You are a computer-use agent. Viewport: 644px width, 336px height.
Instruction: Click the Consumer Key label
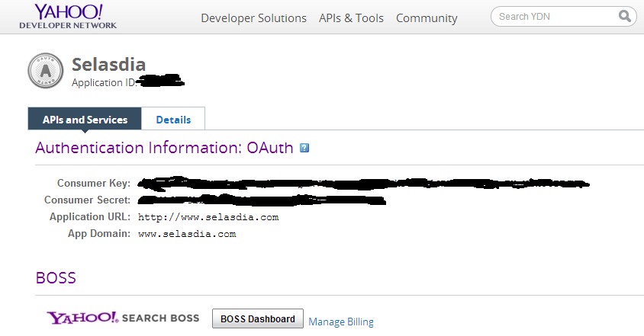click(x=94, y=183)
